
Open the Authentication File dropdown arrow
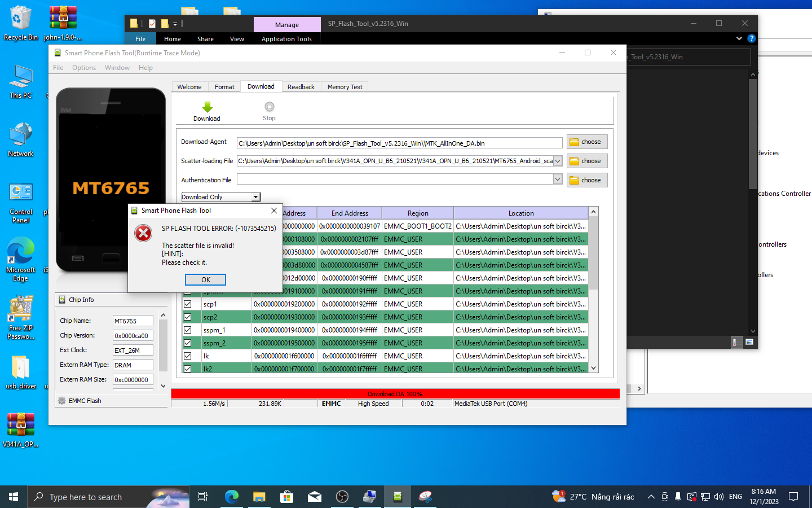click(x=558, y=179)
